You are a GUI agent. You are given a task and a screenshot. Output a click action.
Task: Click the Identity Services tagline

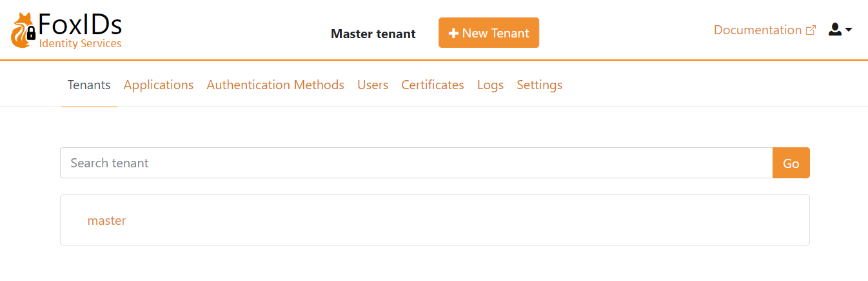click(80, 44)
